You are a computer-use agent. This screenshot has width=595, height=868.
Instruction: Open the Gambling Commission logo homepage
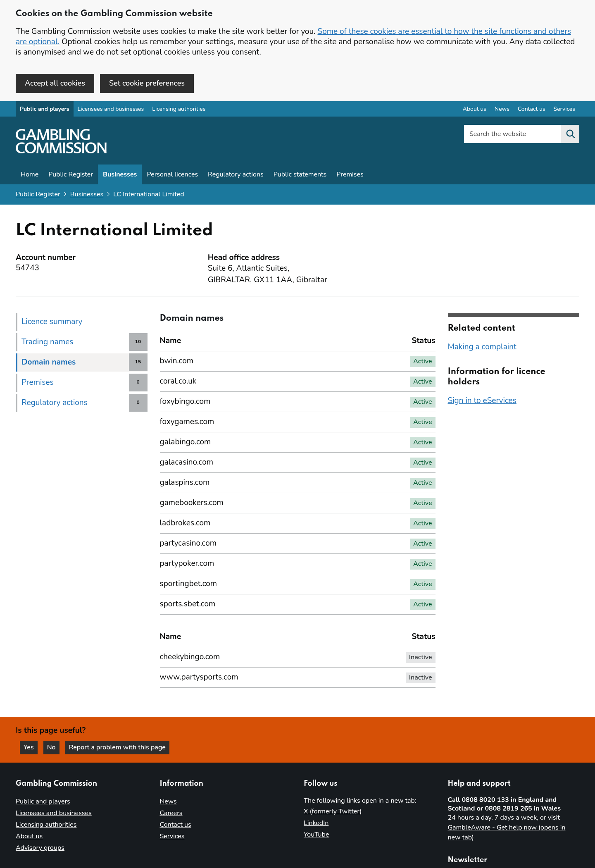61,141
